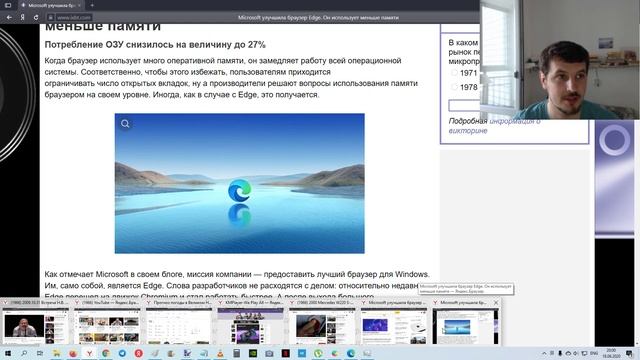This screenshot has height=360, width=640.
Task: Click the magnifier icon on the Edge image
Action: tap(125, 124)
